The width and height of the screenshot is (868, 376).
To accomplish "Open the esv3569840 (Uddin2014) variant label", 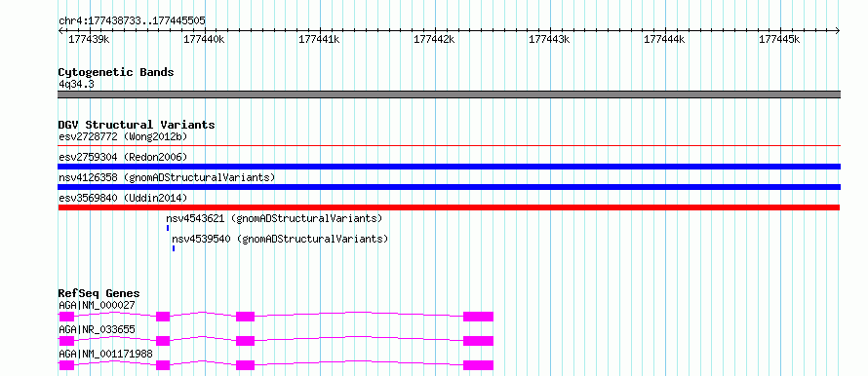I will pyautogui.click(x=123, y=198).
